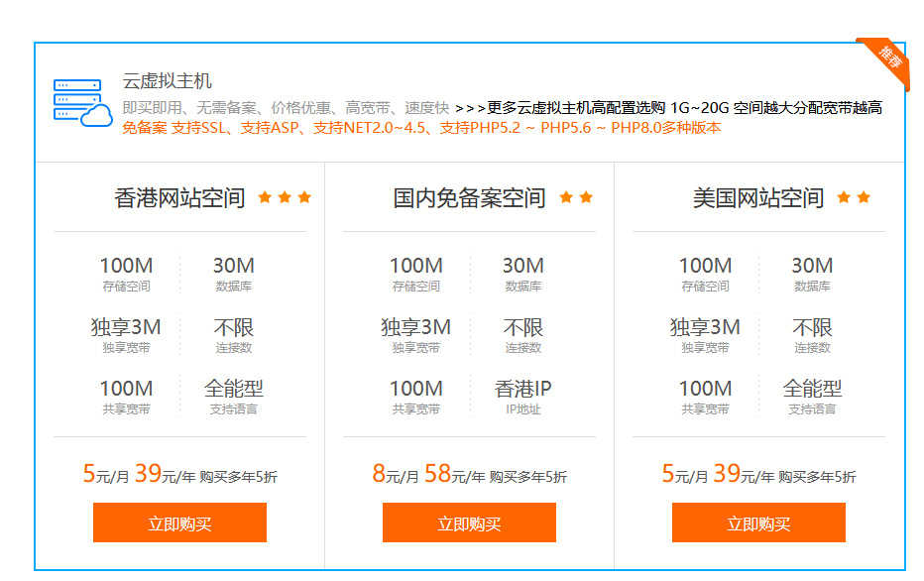Click the stars beside 香港网站空间
This screenshot has height=581, width=924.
[285, 197]
